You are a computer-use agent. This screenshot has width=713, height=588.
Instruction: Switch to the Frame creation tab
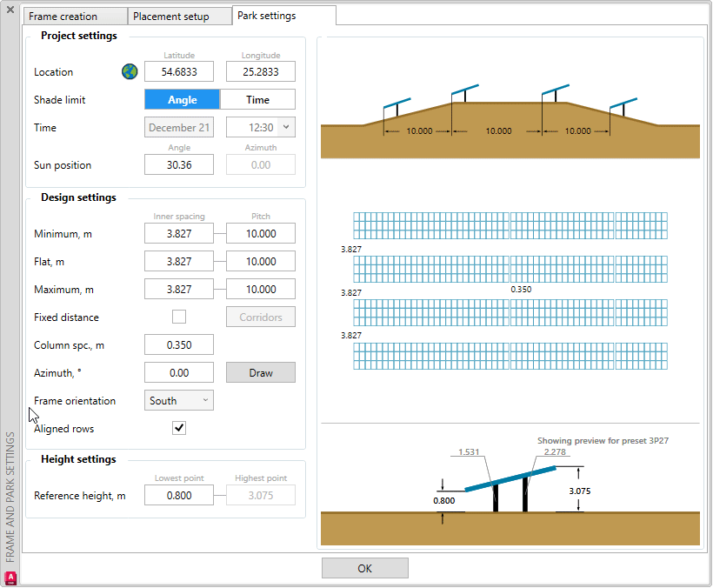(75, 16)
